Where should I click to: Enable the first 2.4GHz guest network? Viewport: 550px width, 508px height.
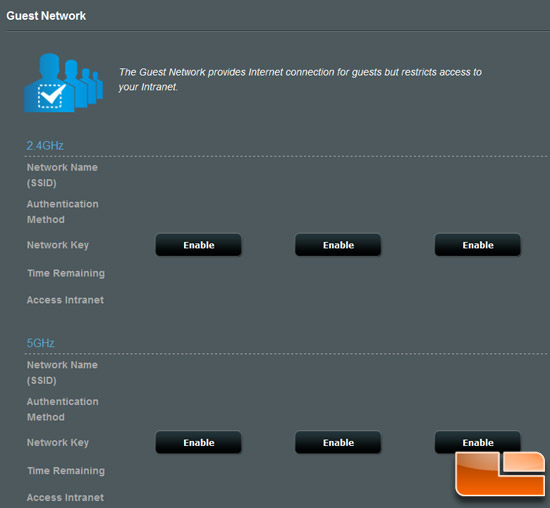point(199,245)
